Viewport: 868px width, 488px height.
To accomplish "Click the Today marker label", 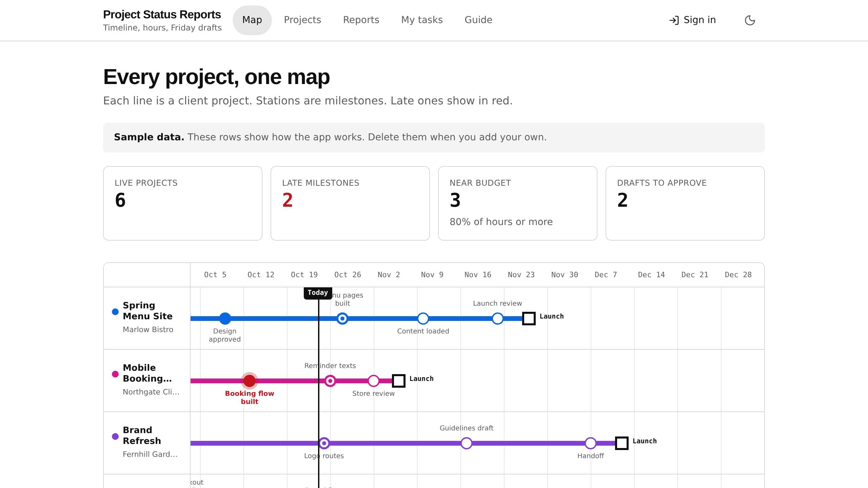I will 318,293.
